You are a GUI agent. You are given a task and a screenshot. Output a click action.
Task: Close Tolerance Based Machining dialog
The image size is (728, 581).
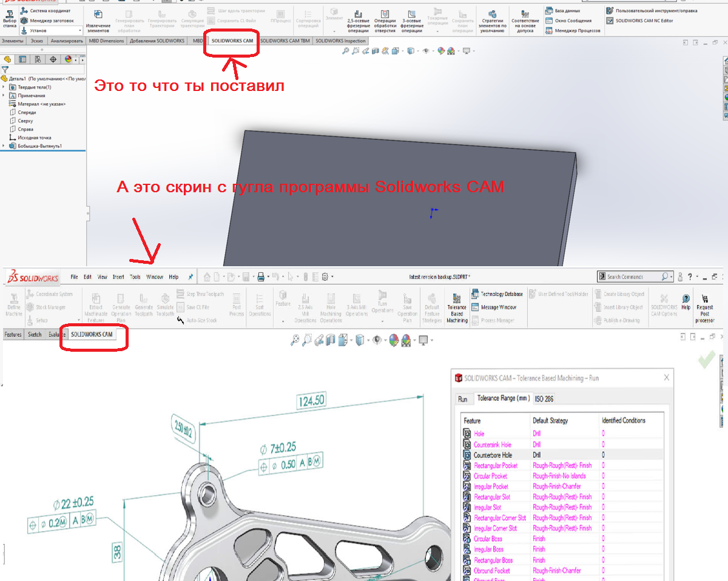pos(667,377)
